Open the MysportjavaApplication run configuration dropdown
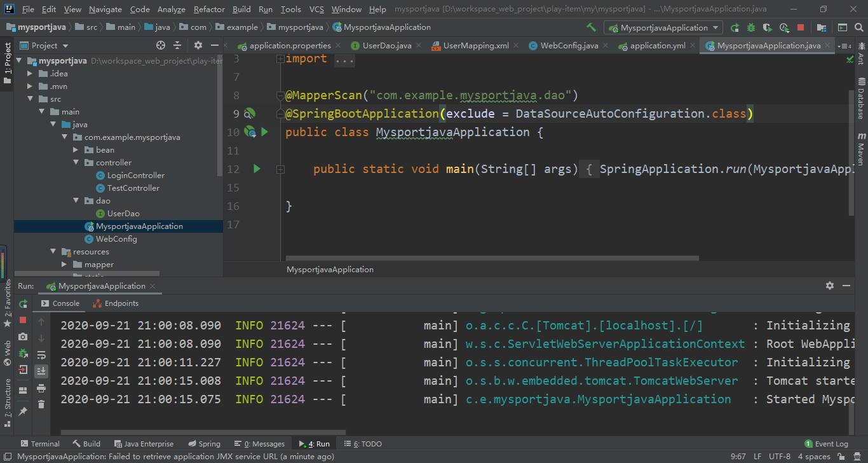This screenshot has height=463, width=868. [x=663, y=27]
